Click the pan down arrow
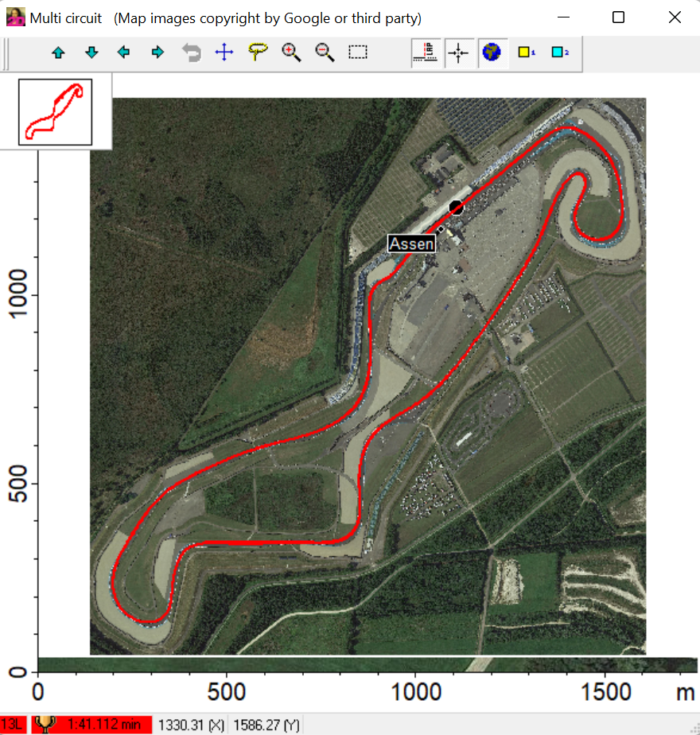Screen dimensions: 700x735 pos(91,52)
